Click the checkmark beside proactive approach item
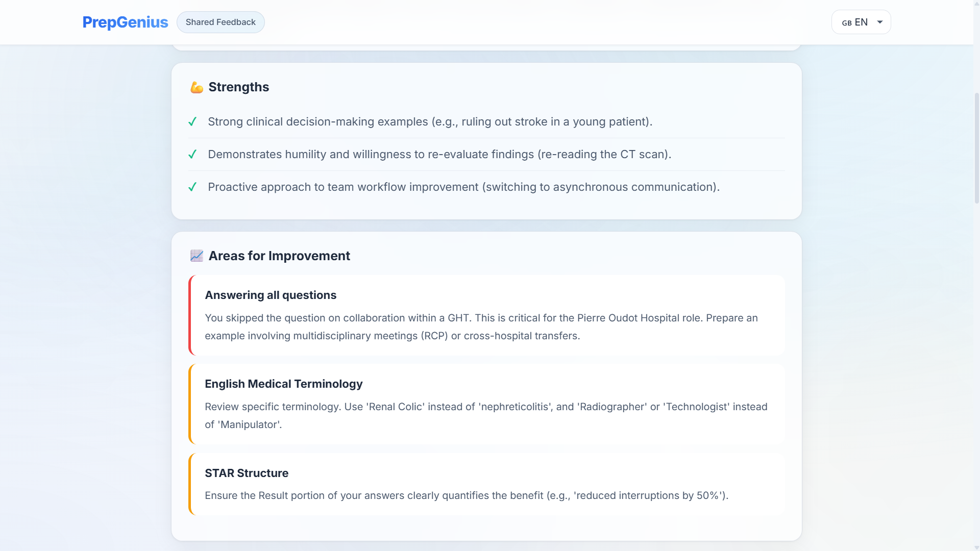 (x=192, y=187)
